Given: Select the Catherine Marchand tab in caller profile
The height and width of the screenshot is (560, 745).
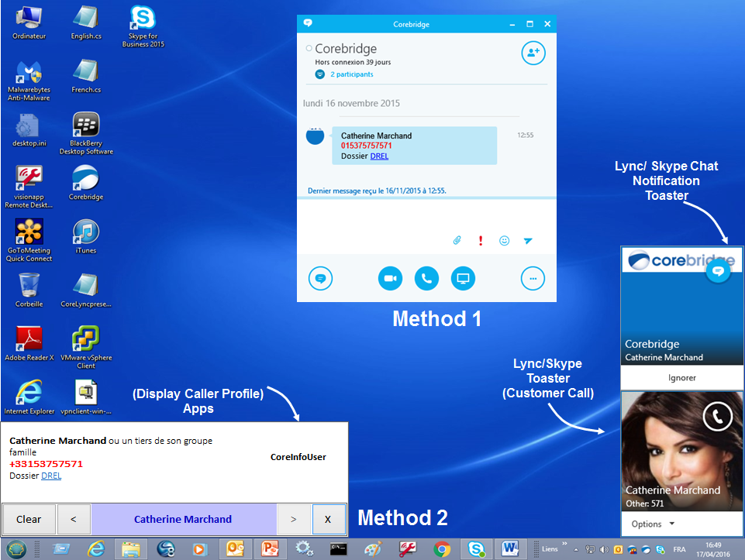Looking at the screenshot, I should tap(184, 519).
